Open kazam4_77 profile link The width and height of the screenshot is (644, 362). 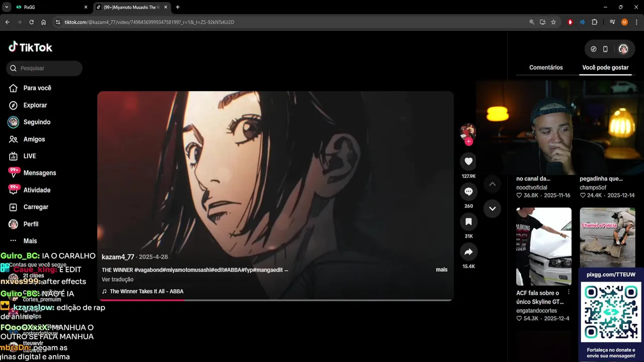[x=118, y=257]
